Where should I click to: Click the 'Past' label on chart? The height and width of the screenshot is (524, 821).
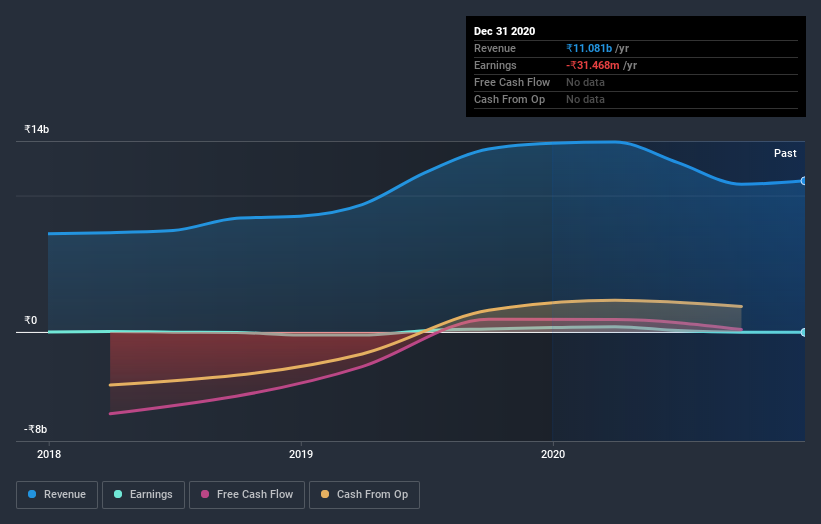pos(785,153)
